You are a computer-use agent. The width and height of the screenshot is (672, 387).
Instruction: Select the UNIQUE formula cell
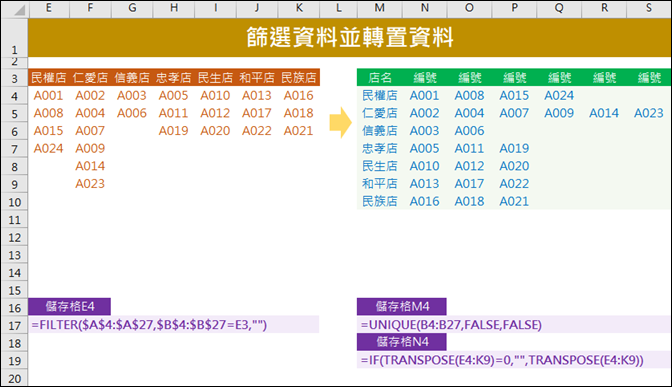(514, 325)
